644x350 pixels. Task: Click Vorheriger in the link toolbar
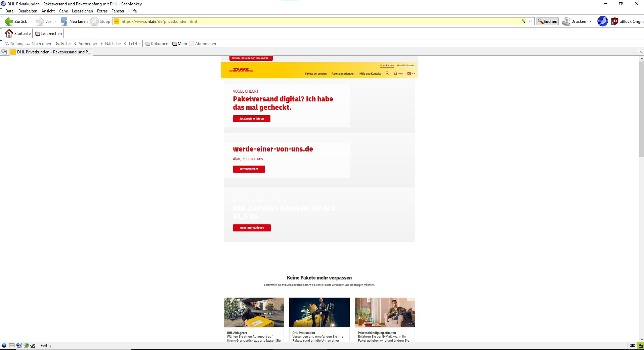86,44
